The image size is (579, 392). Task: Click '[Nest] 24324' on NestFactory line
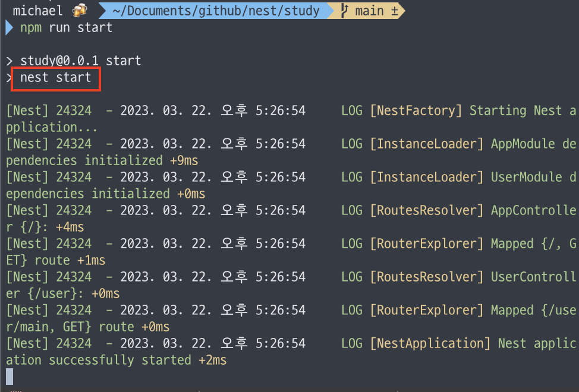point(49,110)
